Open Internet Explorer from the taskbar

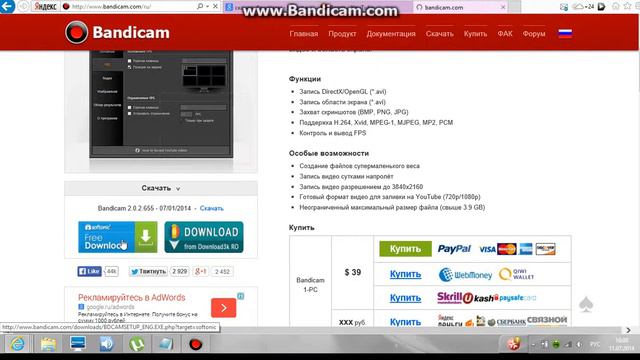point(17,344)
